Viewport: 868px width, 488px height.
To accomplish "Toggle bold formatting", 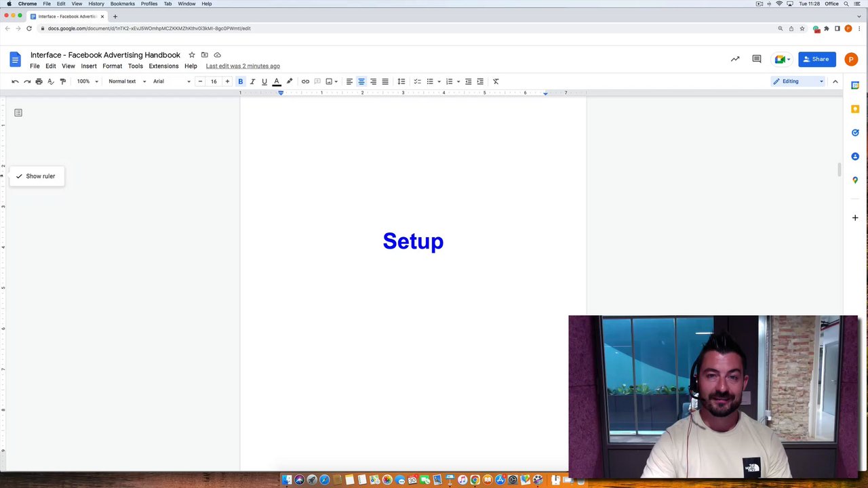I will pyautogui.click(x=240, y=81).
